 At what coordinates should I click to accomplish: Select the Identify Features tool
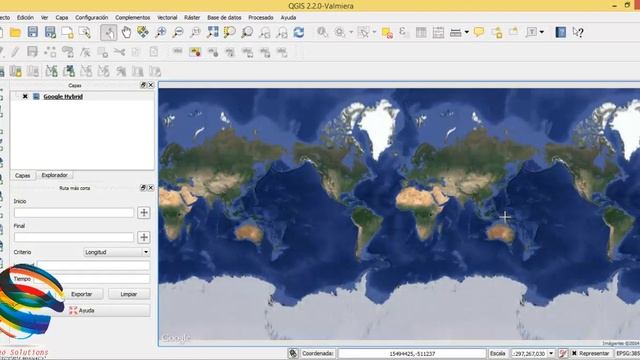click(x=322, y=32)
